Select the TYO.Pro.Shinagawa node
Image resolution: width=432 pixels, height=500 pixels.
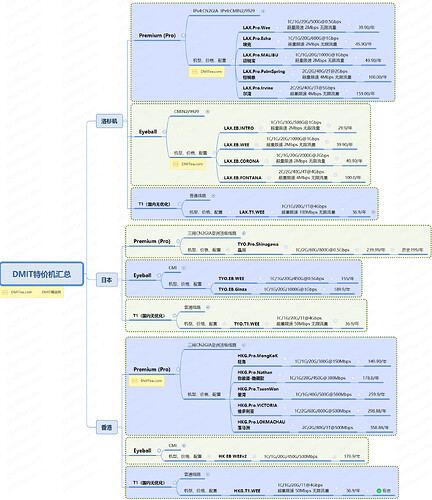(x=258, y=247)
